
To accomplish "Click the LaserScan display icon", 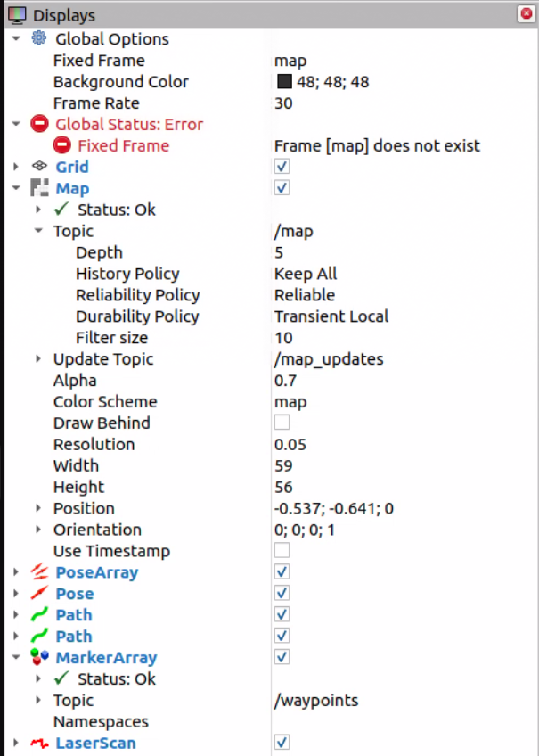I will pyautogui.click(x=39, y=743).
